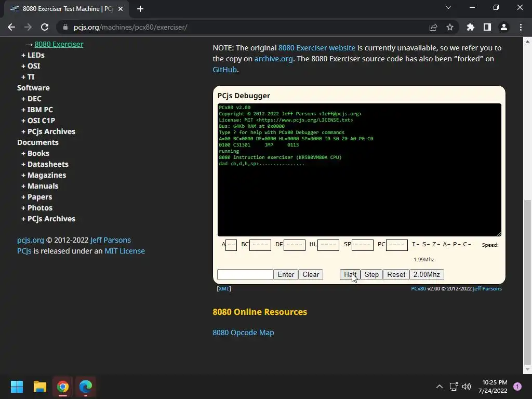
Task: Expand the LEDs sidebar item
Action: pos(33,55)
